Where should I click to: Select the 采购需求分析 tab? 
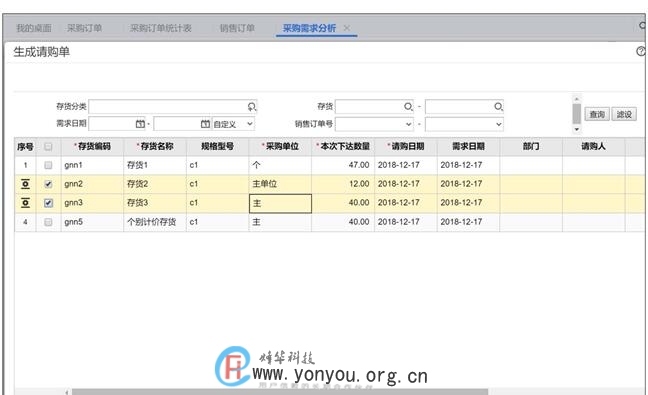point(309,28)
